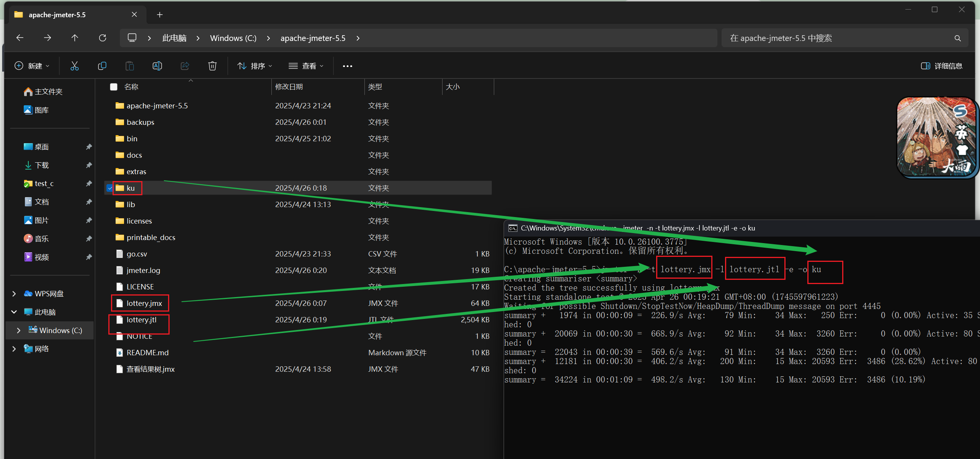Click the Cut scissors icon
Viewport: 980px width, 459px height.
(74, 66)
